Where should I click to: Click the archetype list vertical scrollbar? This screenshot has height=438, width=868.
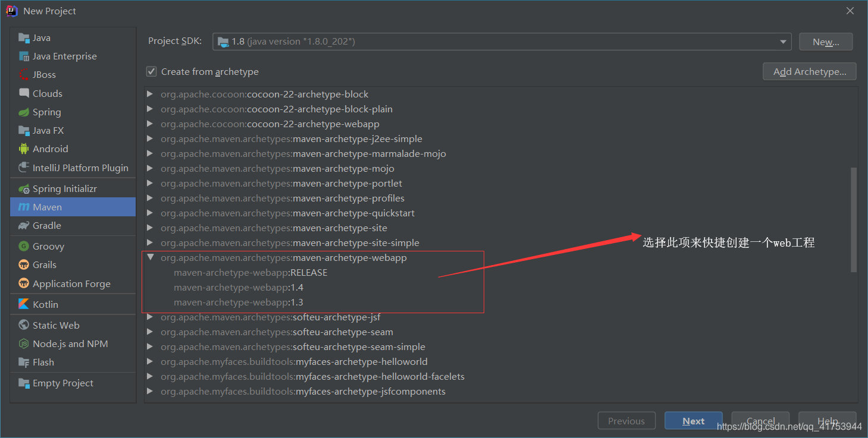(854, 220)
